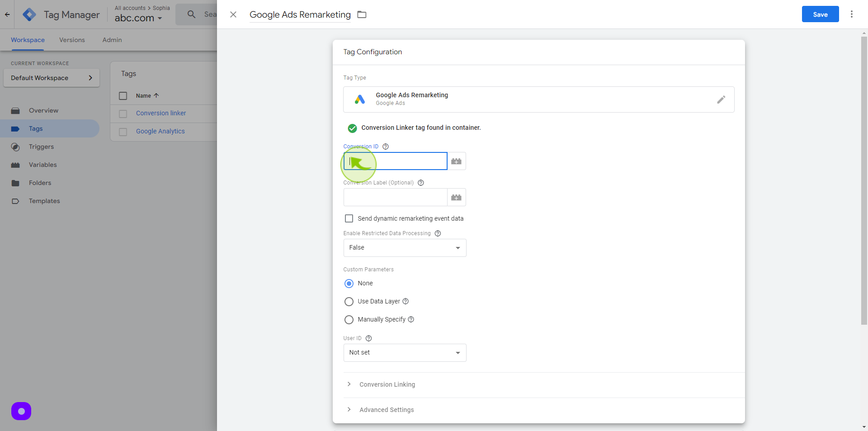The width and height of the screenshot is (868, 431).
Task: Close the Google Ads Remarketing tag editor
Action: point(233,14)
